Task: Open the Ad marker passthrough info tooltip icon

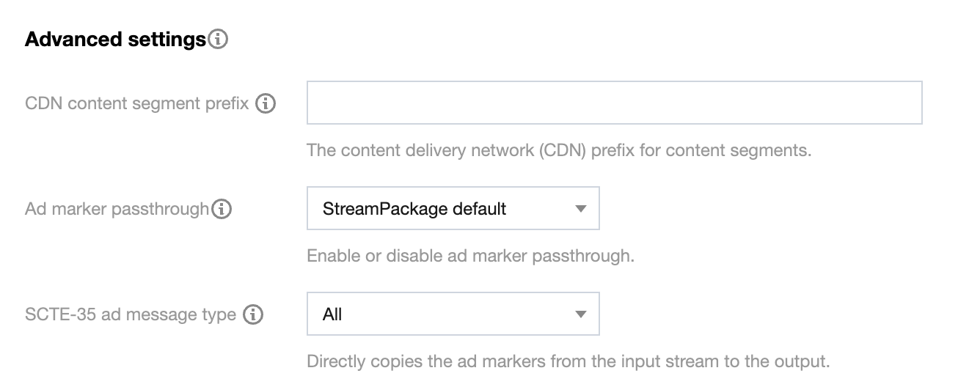Action: pos(222,210)
